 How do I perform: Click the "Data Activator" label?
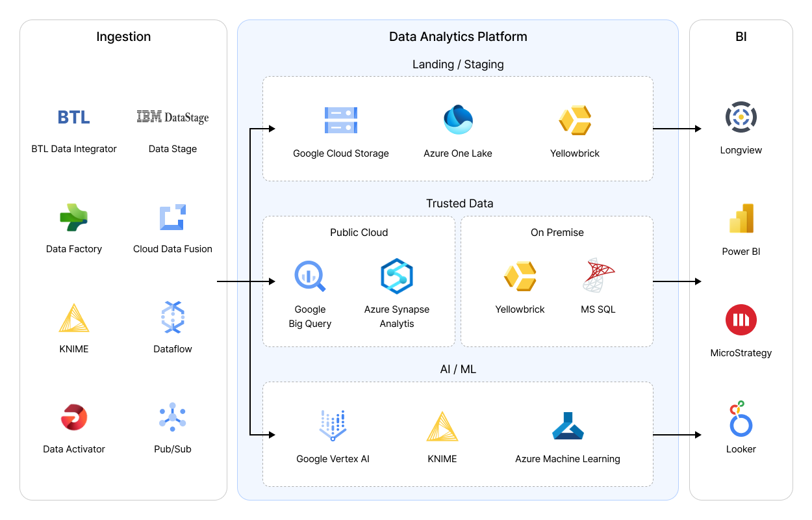pyautogui.click(x=74, y=449)
